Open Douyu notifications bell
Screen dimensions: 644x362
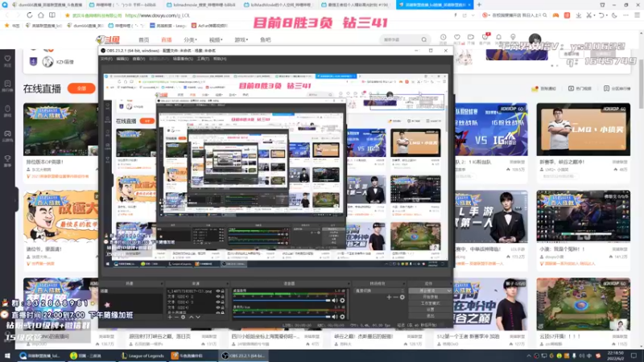point(498,38)
